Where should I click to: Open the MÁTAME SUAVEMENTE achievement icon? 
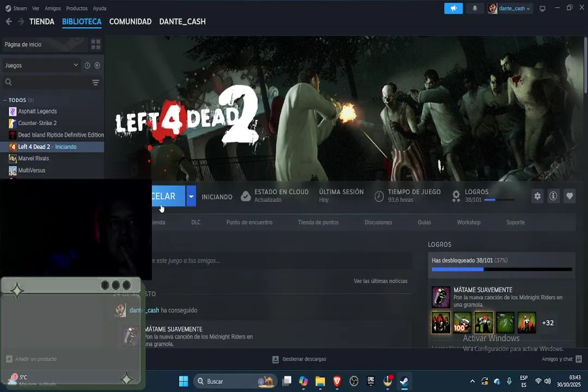(x=440, y=297)
